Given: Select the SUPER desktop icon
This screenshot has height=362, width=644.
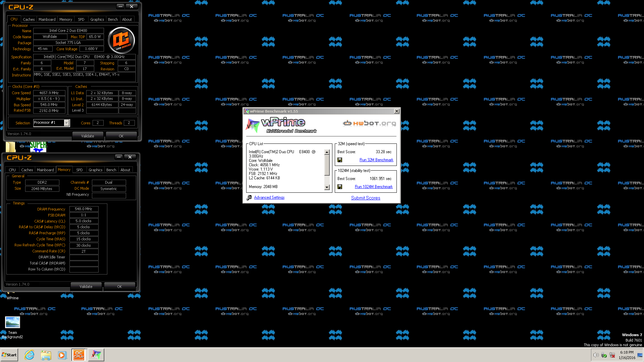Looking at the screenshot, I should click(38, 146).
